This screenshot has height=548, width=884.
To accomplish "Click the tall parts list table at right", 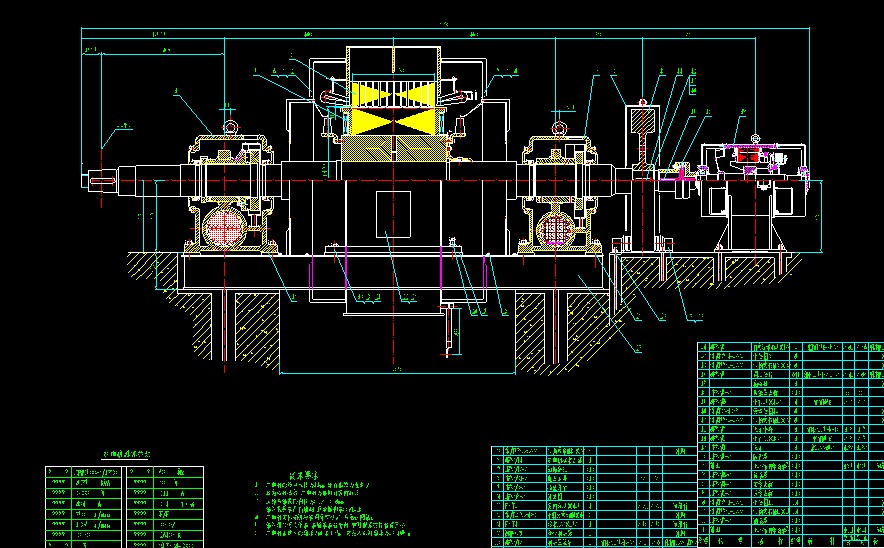I will (789, 444).
